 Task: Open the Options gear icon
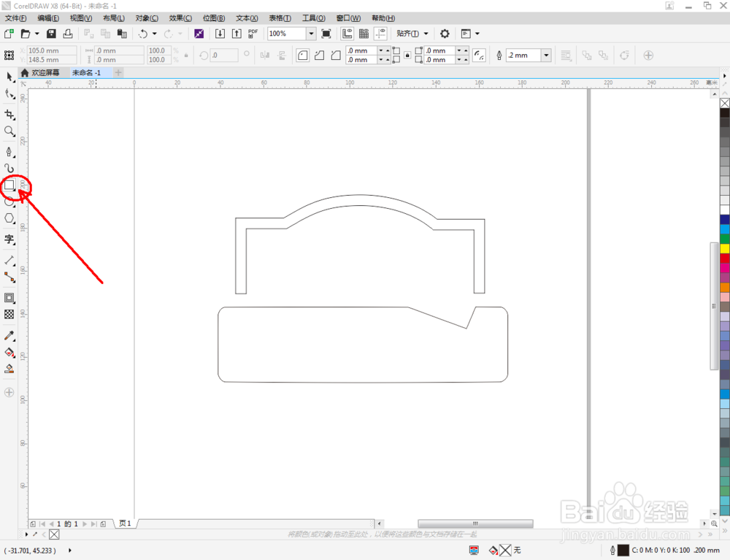[445, 34]
